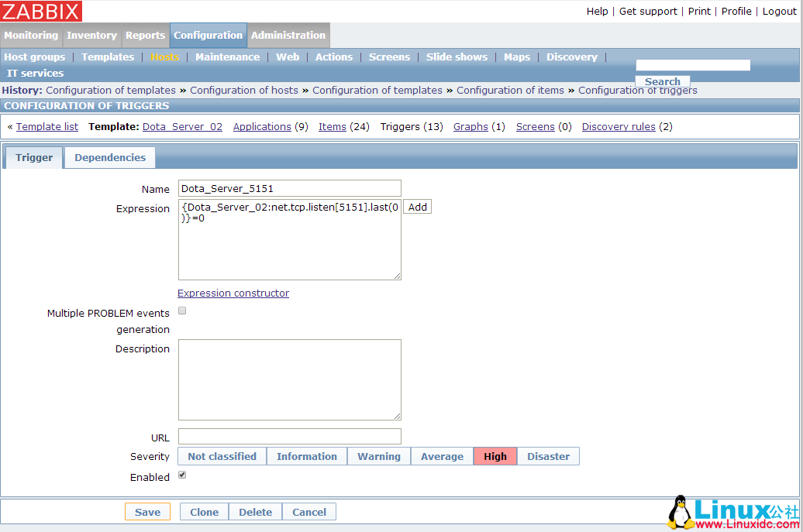Delete the trigger with Delete button

point(255,512)
